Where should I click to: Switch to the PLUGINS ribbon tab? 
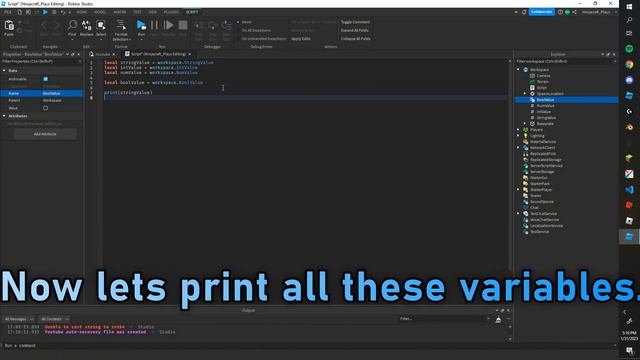pyautogui.click(x=171, y=12)
